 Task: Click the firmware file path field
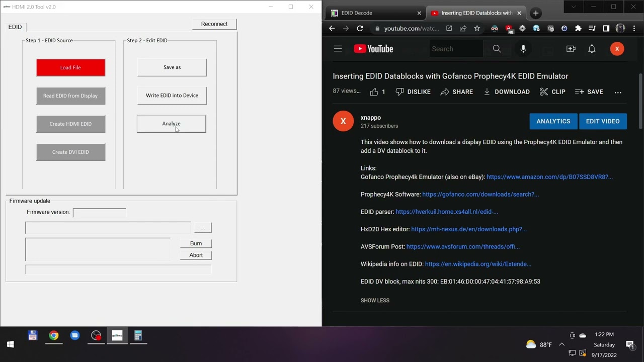[108, 228]
